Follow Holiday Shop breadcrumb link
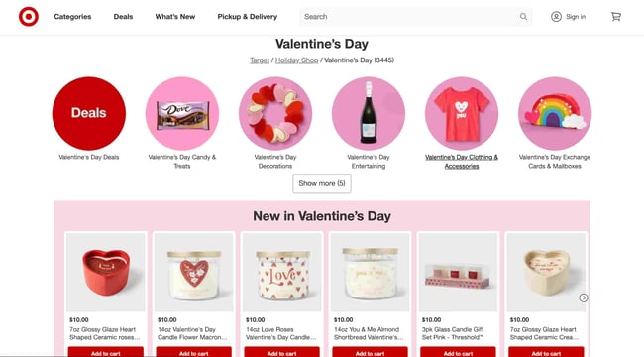Image resolution: width=644 pixels, height=357 pixels. pyautogui.click(x=296, y=60)
